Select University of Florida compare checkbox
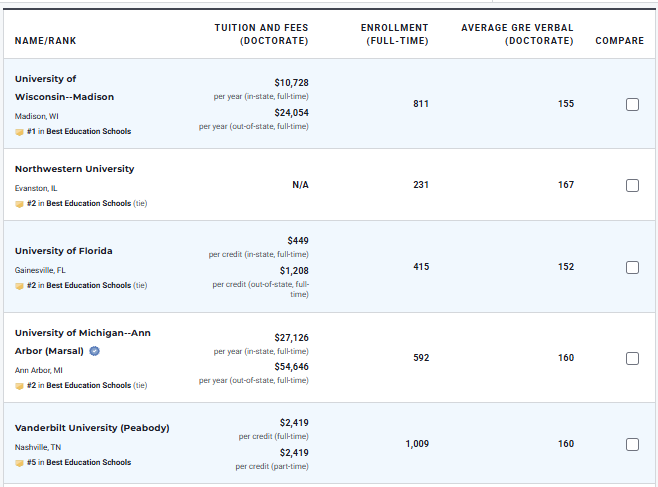The width and height of the screenshot is (658, 487). point(632,267)
